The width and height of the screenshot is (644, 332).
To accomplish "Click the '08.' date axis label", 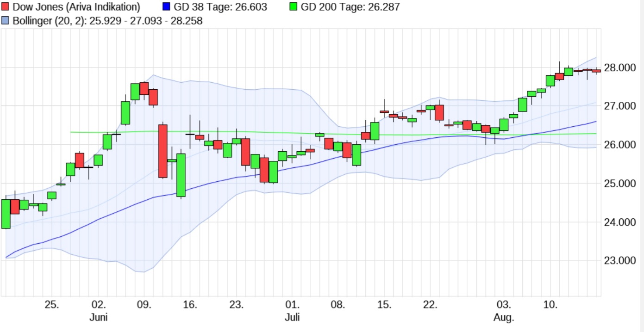I will (338, 305).
